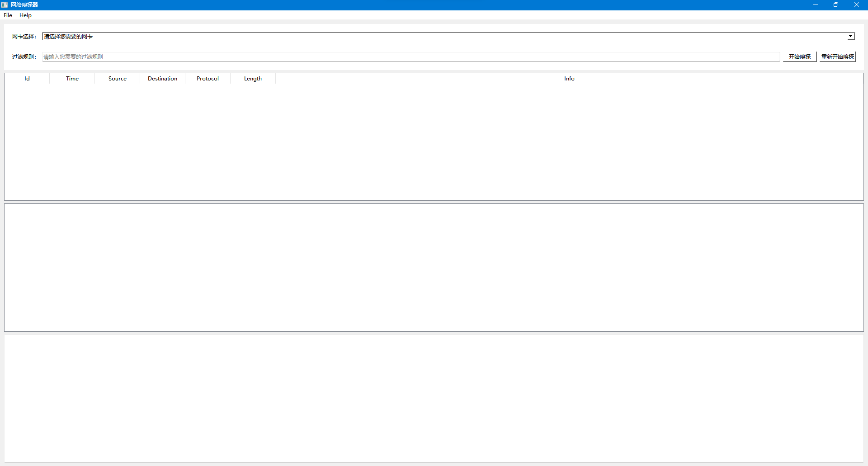Click the Source column header
The width and height of the screenshot is (868, 466).
click(118, 79)
